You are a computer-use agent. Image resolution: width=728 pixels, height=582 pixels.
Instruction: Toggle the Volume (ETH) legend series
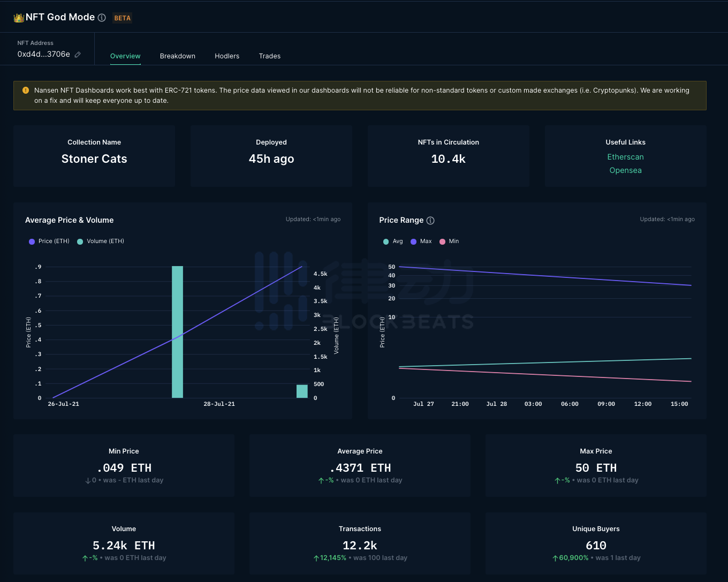[101, 241]
